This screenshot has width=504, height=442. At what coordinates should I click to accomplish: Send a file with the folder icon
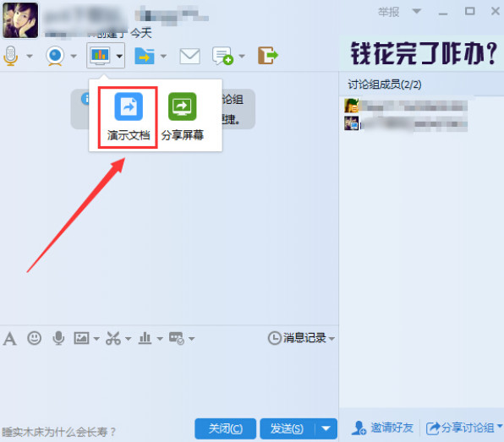click(145, 56)
